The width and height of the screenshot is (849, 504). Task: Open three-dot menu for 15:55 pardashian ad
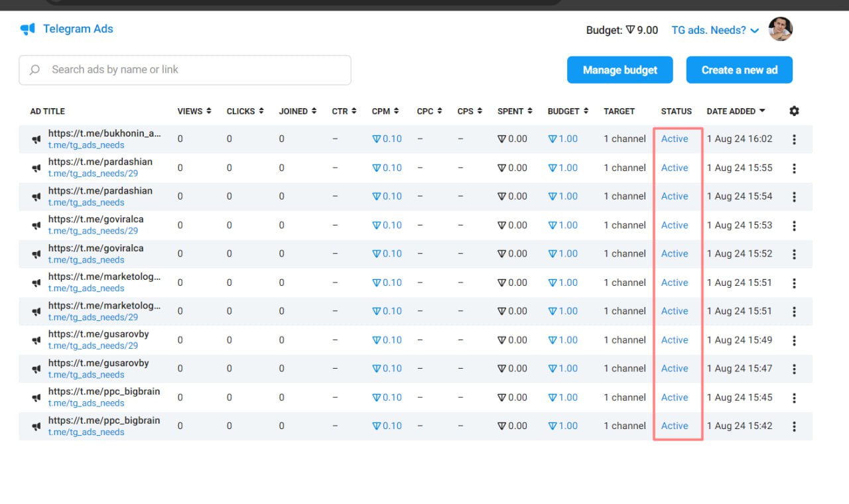click(x=794, y=168)
